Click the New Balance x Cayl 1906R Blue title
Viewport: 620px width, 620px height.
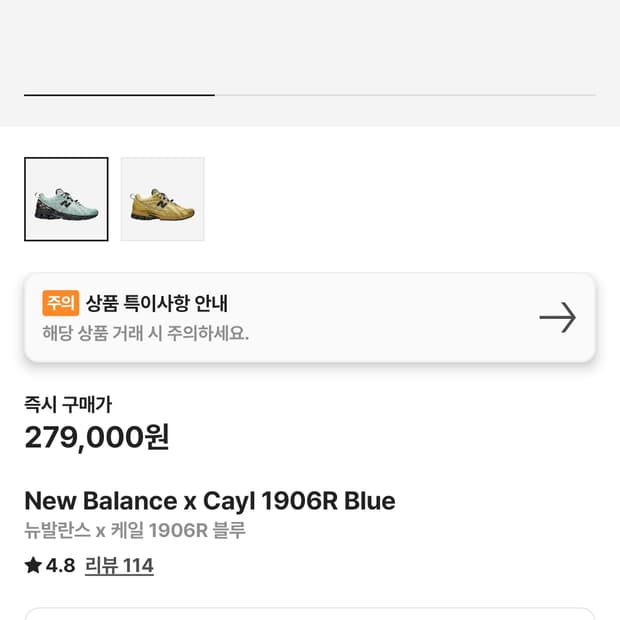point(210,501)
